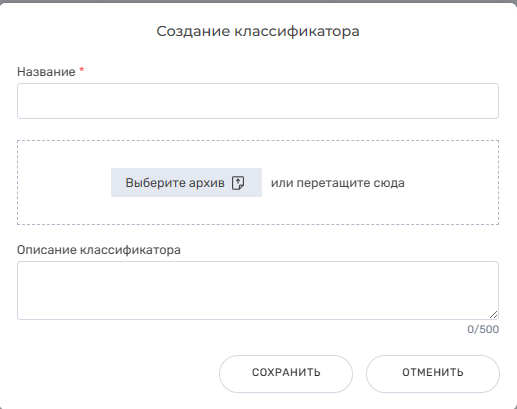Click the dimmed backdrop above the dialog
Viewport: 517px width, 409px height.
click(258, 1)
